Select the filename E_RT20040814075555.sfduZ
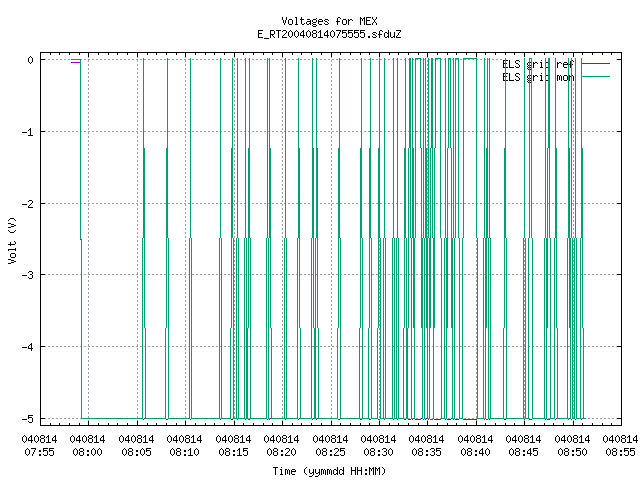This screenshot has width=640, height=480. point(329,34)
